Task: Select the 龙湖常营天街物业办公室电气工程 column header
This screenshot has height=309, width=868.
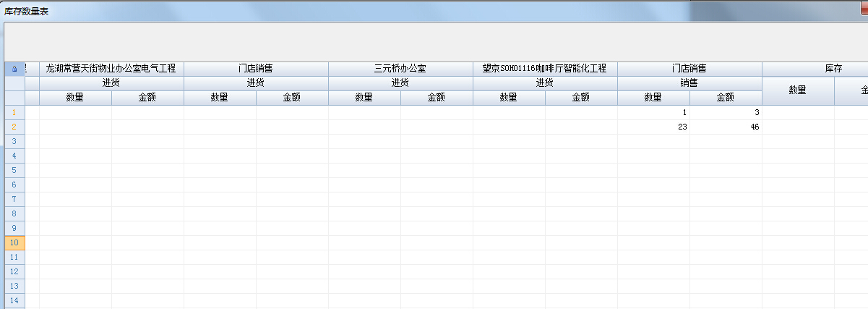Action: (111, 69)
